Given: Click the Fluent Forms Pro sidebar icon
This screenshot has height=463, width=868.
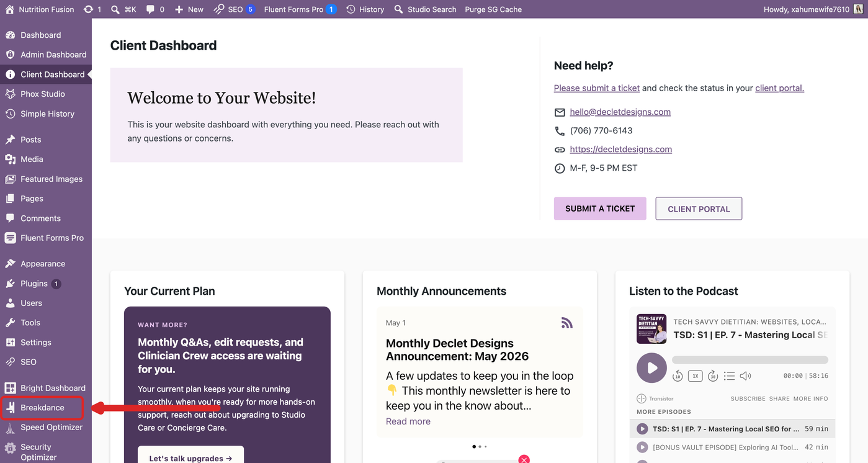Looking at the screenshot, I should tap(10, 238).
